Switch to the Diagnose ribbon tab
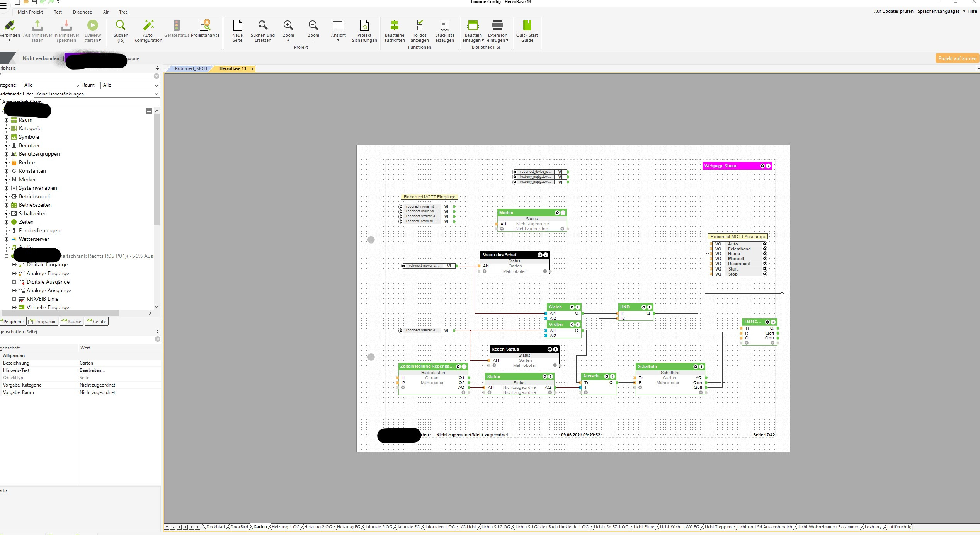 coord(82,12)
